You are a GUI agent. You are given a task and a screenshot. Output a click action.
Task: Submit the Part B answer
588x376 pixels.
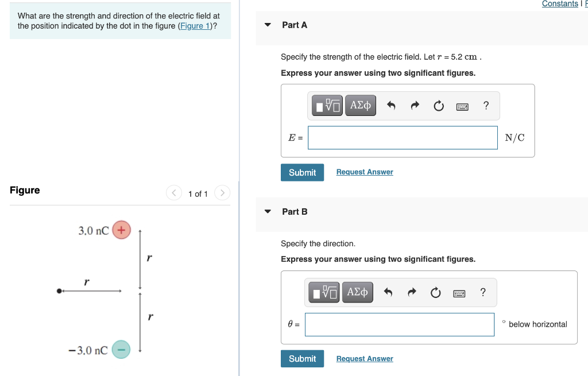pos(302,358)
